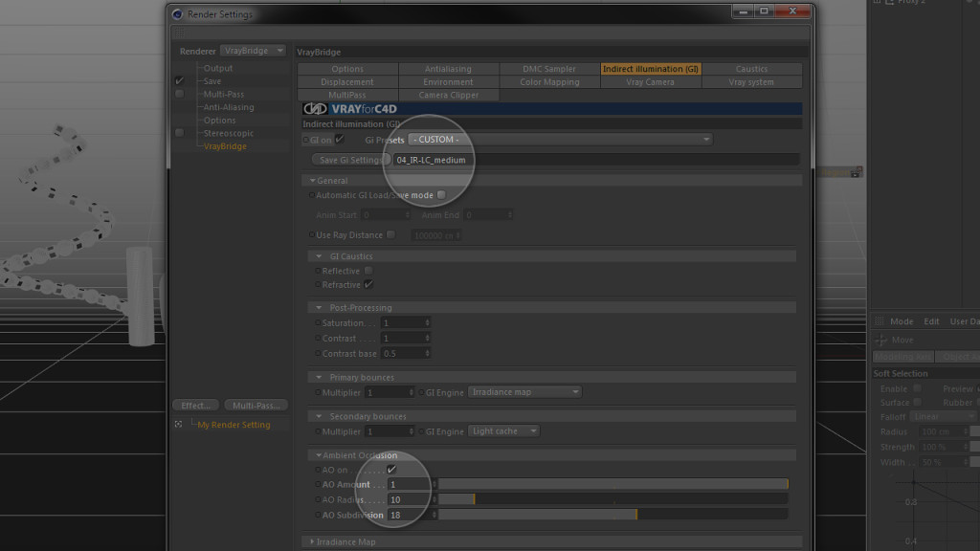
Task: Click the VRAYforC4D logo banner
Action: point(552,109)
